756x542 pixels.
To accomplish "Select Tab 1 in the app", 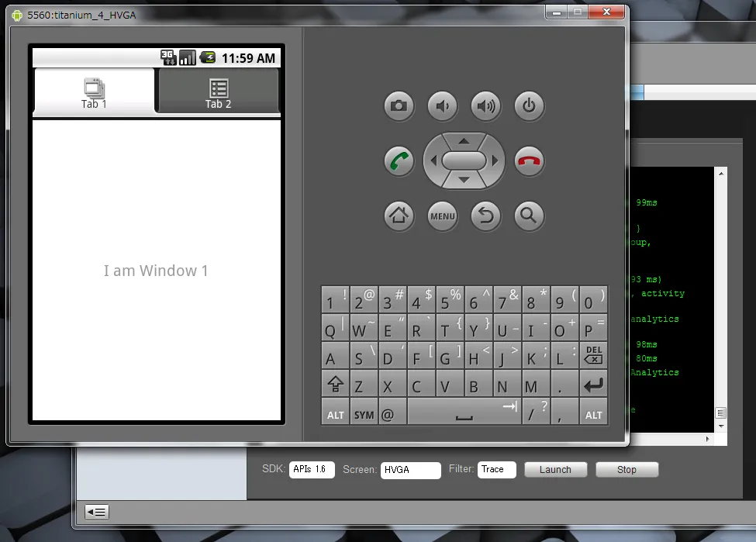I will coord(94,91).
